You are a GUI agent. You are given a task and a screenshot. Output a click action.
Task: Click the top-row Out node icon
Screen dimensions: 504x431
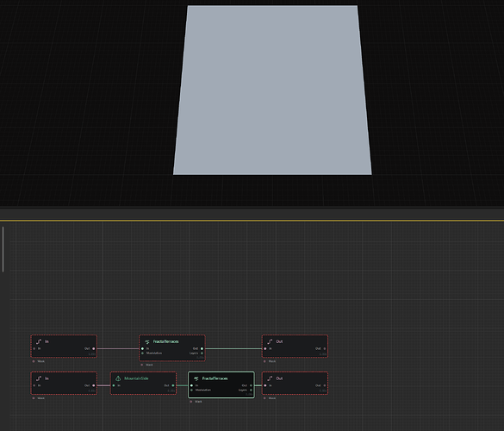[270, 341]
